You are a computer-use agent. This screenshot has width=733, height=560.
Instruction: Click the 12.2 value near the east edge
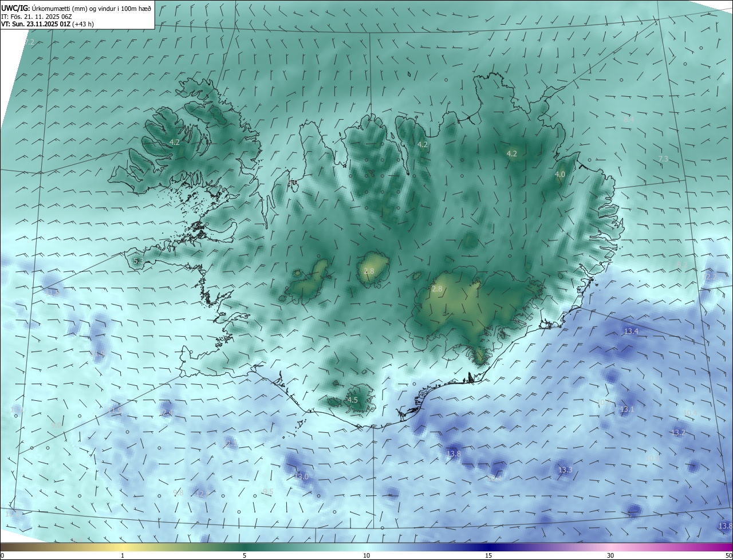710,277
